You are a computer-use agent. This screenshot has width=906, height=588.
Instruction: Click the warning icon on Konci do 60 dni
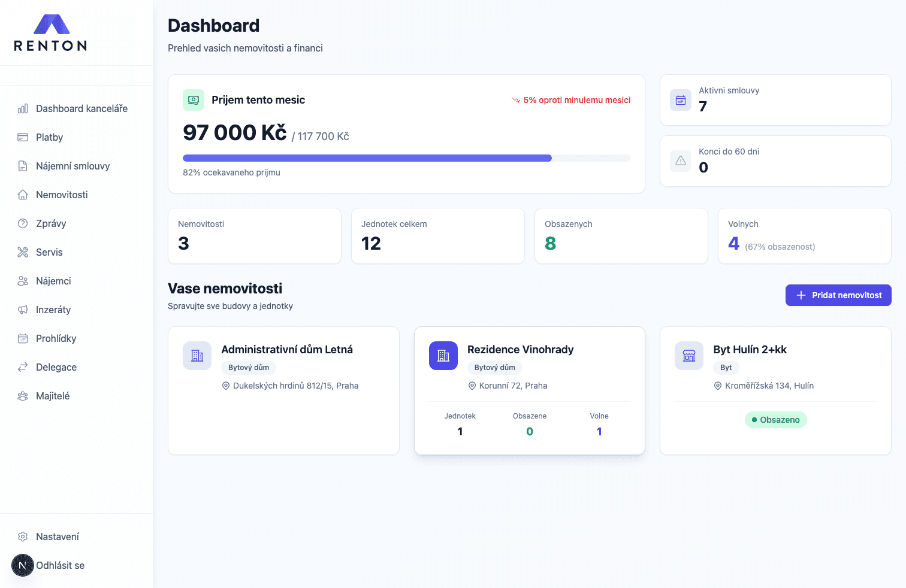point(680,160)
